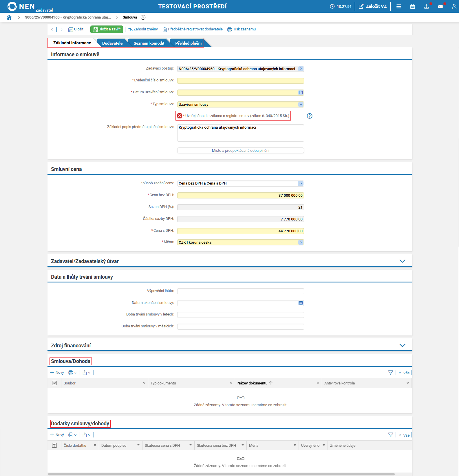Open date picker for Datum uzavření smlouvy
Image resolution: width=459 pixels, height=476 pixels.
point(301,92)
